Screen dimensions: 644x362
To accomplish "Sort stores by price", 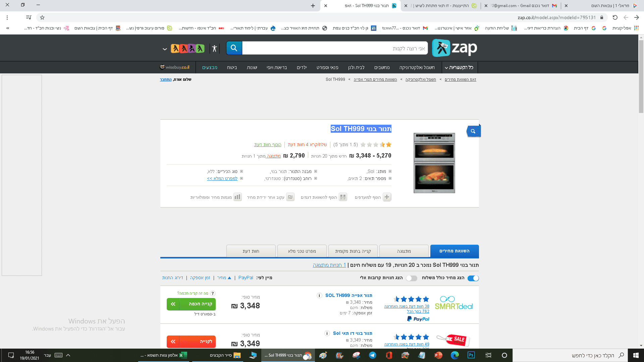I will (224, 278).
